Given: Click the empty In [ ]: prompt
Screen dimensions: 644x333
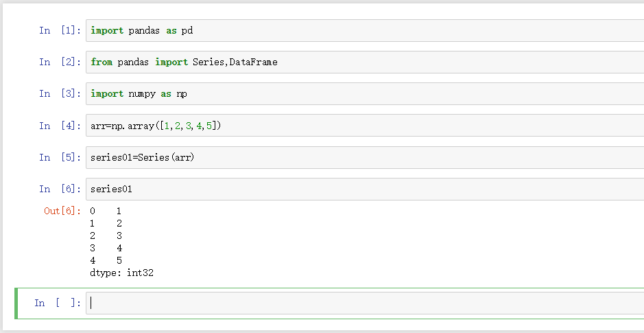Looking at the screenshot, I should click(58, 303).
